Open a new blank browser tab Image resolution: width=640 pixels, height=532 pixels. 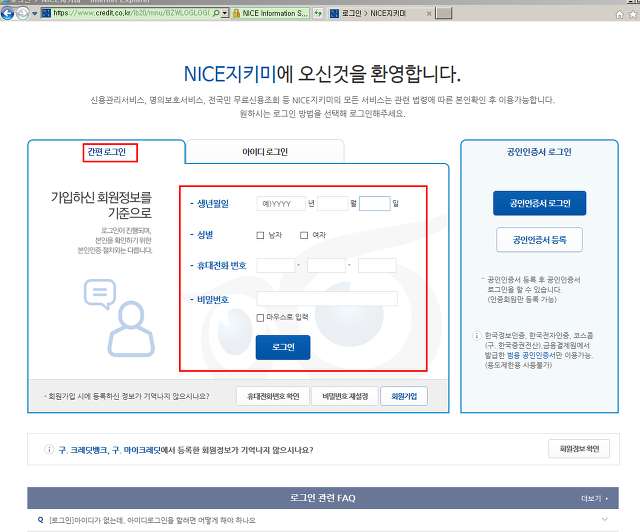pos(443,13)
